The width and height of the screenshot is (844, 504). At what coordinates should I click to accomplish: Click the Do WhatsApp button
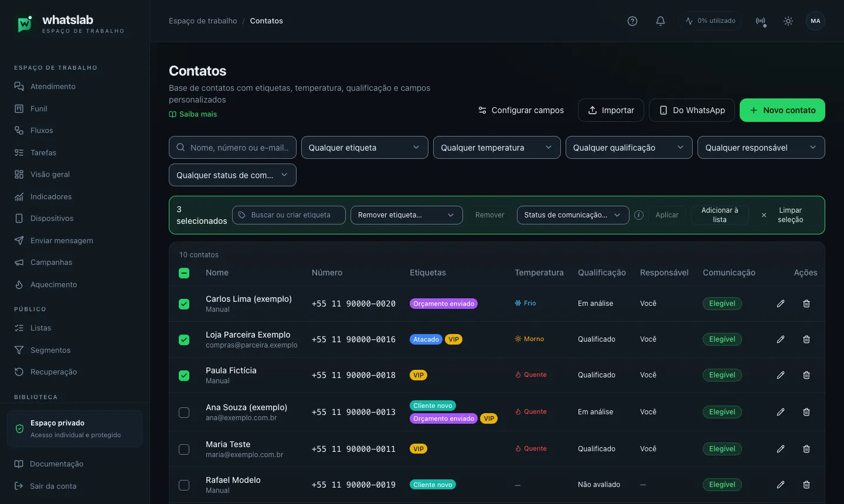point(692,110)
